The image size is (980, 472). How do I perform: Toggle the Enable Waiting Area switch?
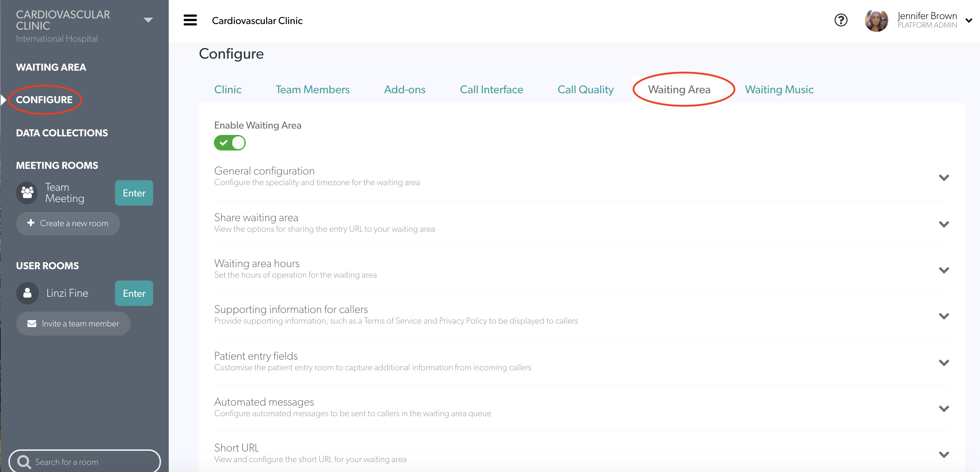[230, 143]
